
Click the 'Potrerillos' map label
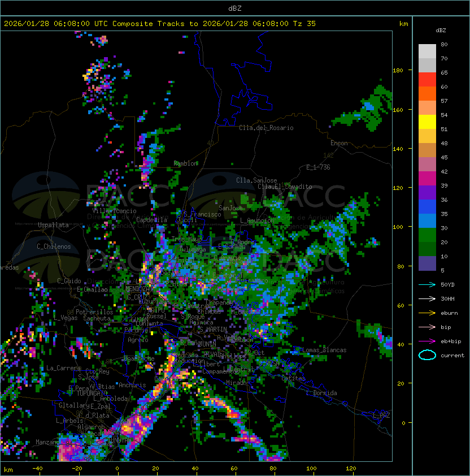(94, 312)
